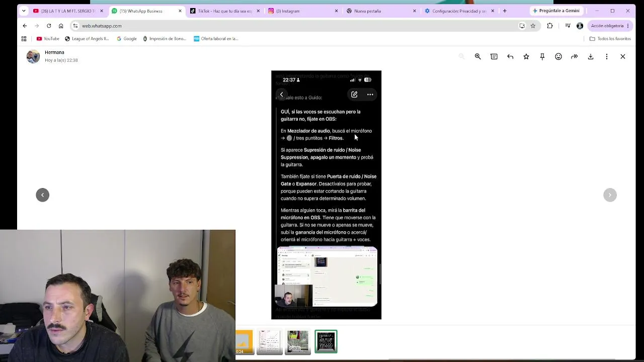This screenshot has height=362, width=644.
Task: Select the 0:24 video thumbnail
Action: pos(245,342)
